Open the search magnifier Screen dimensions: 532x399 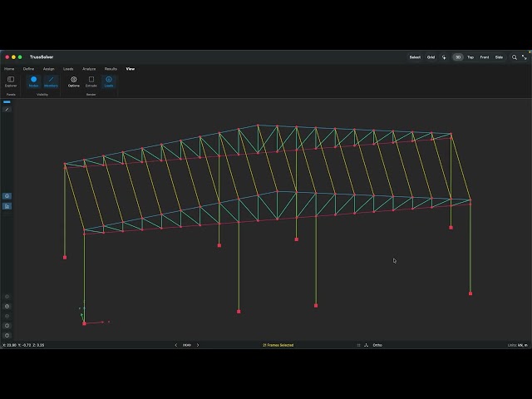[515, 57]
